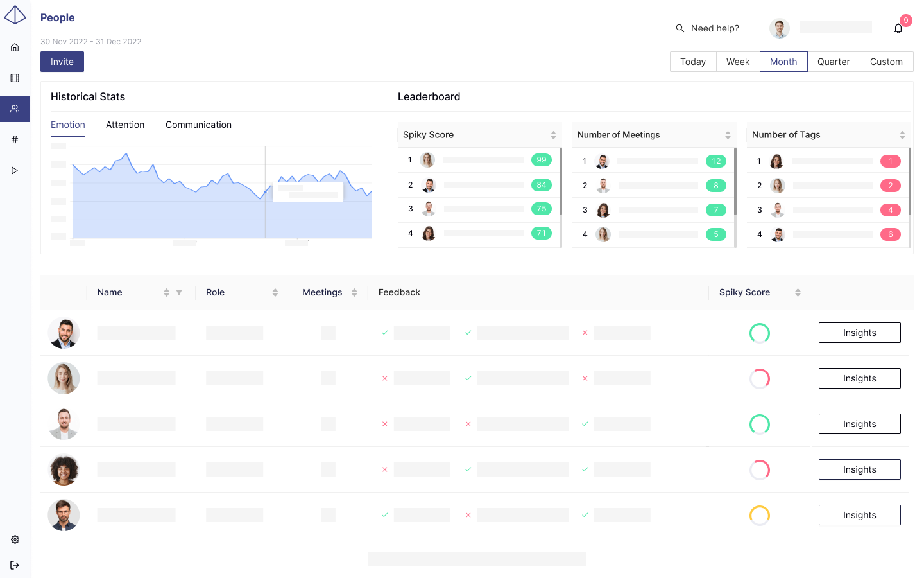The image size is (924, 578).
Task: Click the first table row's avatar
Action: (x=64, y=333)
